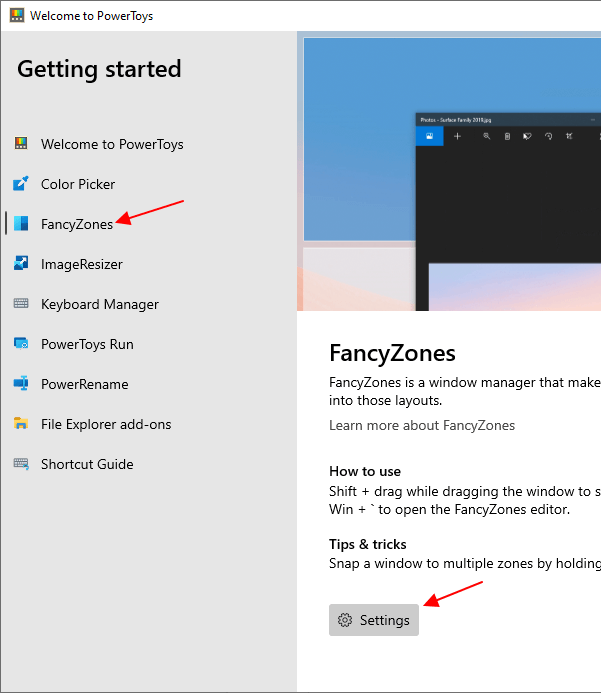Click 'FancyZones is a window manager' description

click(465, 382)
